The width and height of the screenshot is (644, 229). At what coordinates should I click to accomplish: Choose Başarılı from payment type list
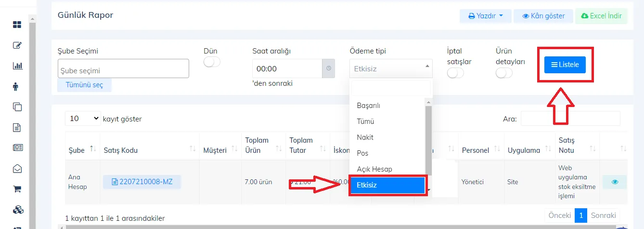387,105
